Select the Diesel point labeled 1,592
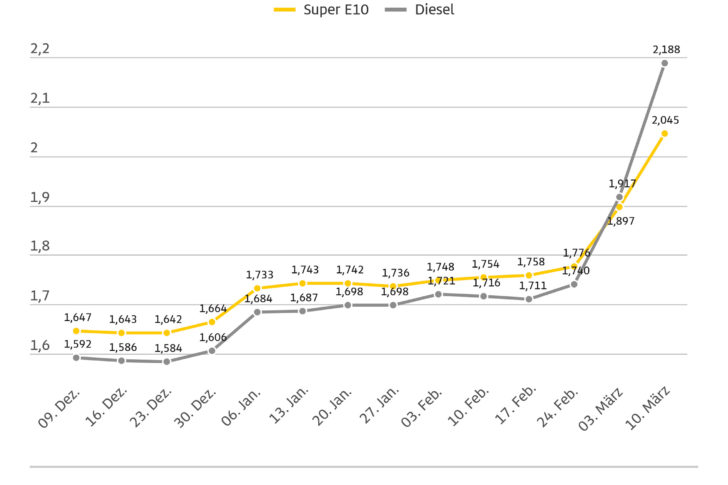Image resolution: width=728 pixels, height=485 pixels. coord(76,357)
